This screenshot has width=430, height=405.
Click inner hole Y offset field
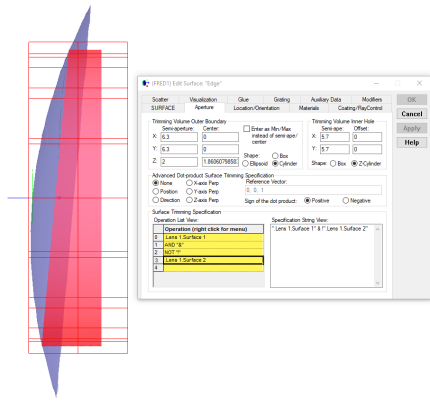(x=367, y=149)
